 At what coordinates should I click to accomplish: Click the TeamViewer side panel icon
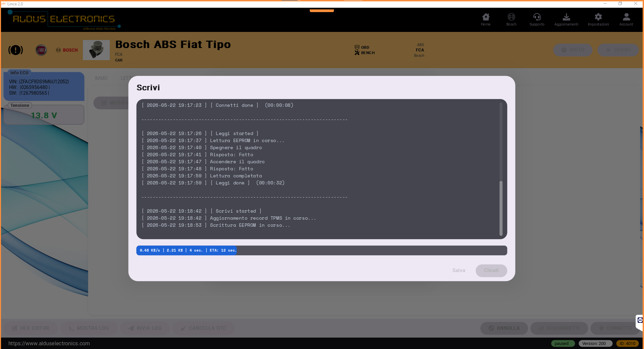click(x=640, y=320)
